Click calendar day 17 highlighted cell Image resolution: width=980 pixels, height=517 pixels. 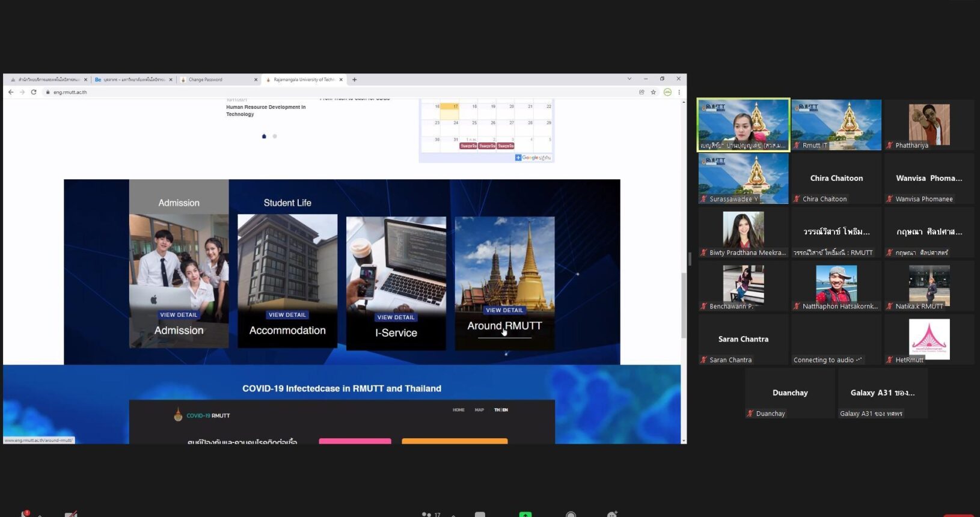(x=449, y=111)
